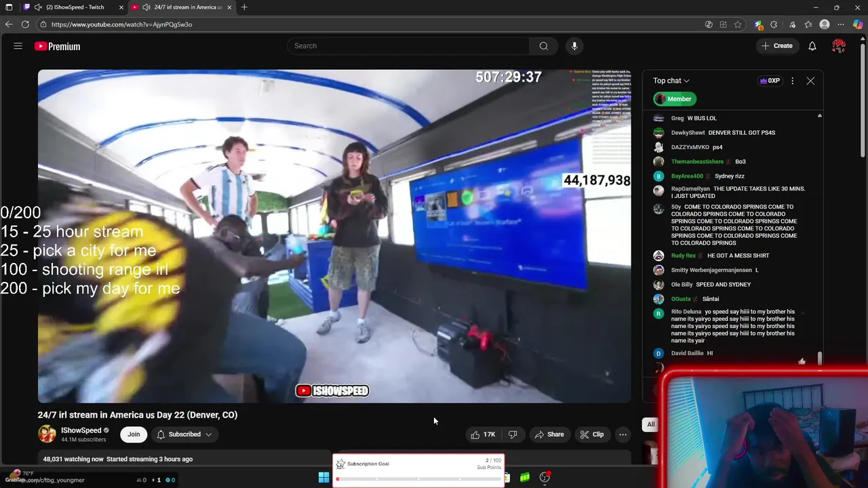Open the taskbar app with red notification dot
This screenshot has width=868, height=488.
coord(545,478)
